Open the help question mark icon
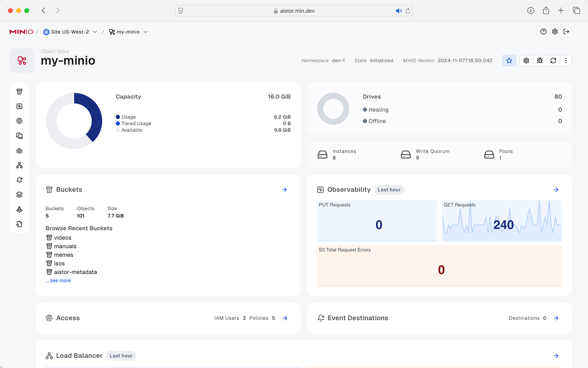 pyautogui.click(x=543, y=32)
